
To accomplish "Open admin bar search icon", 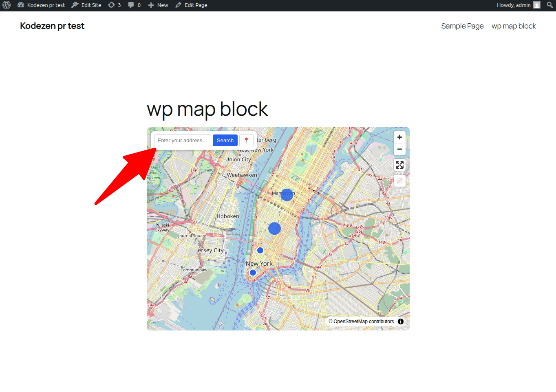I will [x=550, y=5].
